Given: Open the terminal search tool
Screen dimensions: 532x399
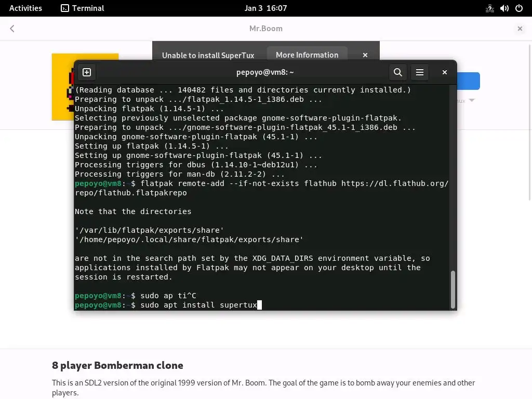Looking at the screenshot, I should pos(397,72).
